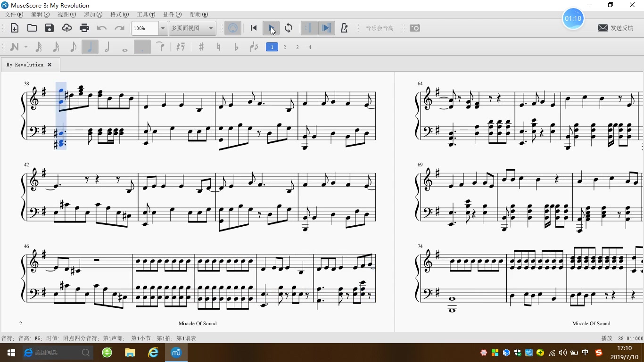Select the quarter note duration
Screen dimensions: 644x362
coord(90,47)
